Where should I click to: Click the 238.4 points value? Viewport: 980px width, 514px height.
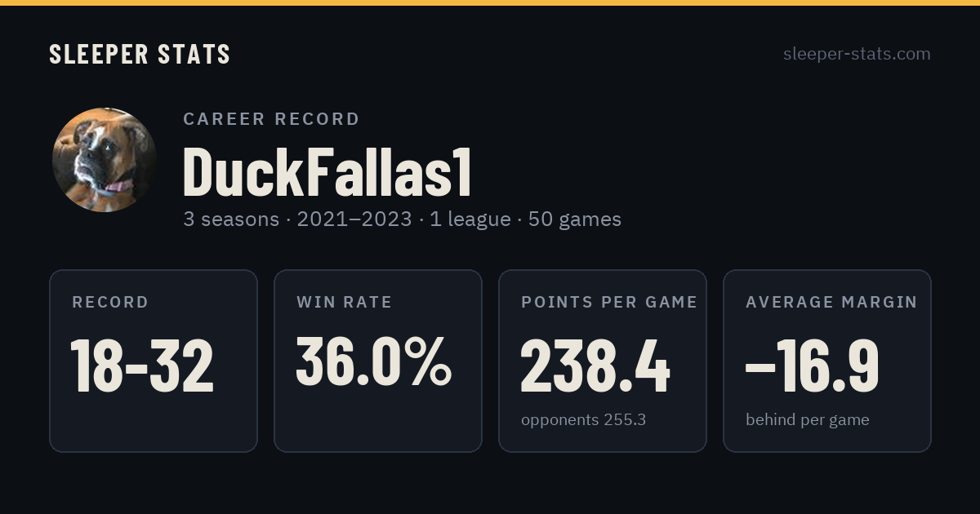pos(595,366)
